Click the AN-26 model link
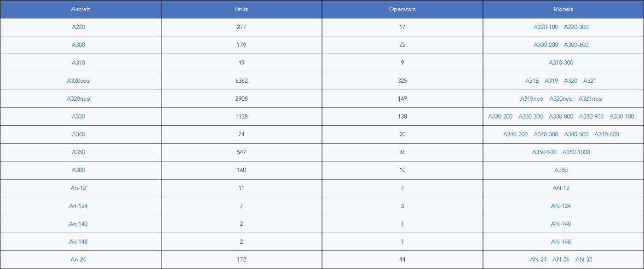The height and width of the screenshot is (269, 644). click(561, 260)
